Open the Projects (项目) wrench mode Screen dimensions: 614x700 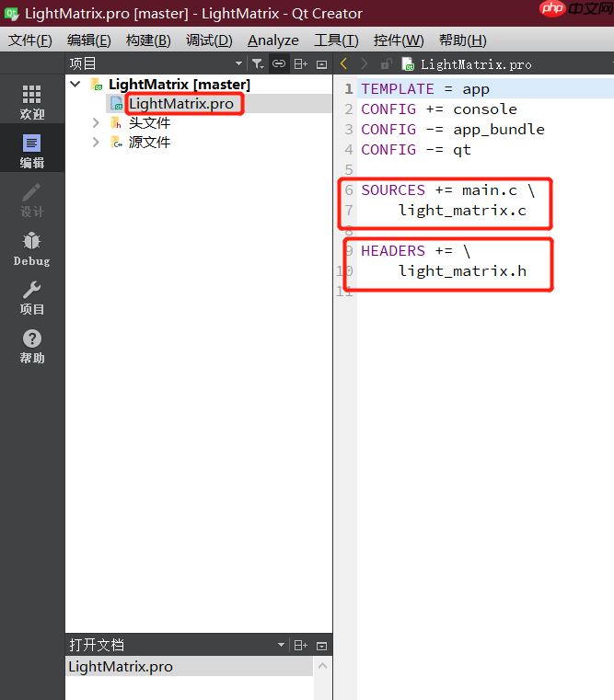[31, 297]
